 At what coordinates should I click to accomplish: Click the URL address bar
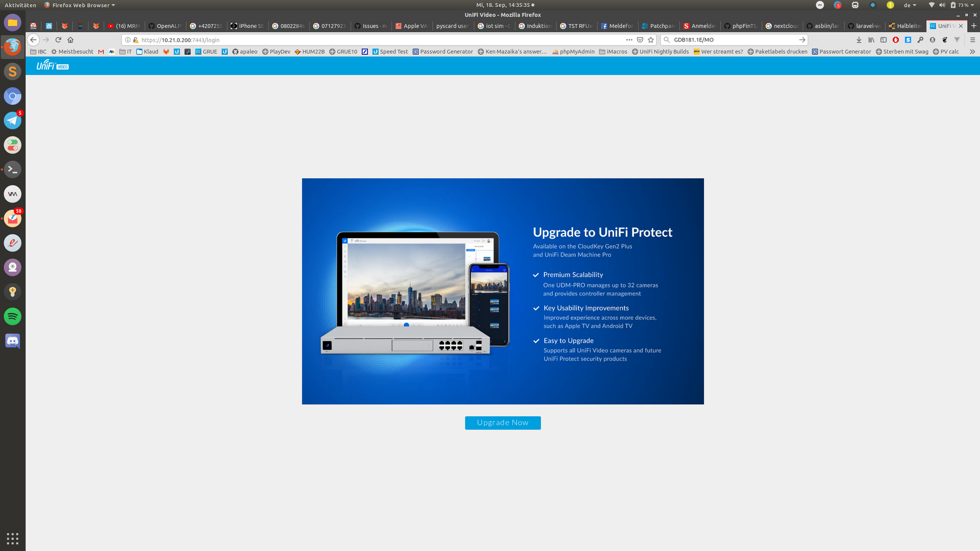point(372,40)
